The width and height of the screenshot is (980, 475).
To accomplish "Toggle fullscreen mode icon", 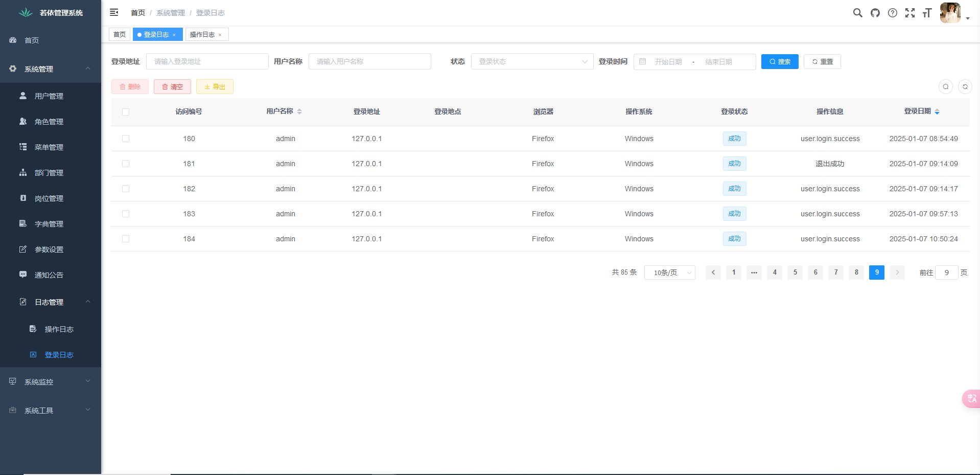I will tap(910, 13).
